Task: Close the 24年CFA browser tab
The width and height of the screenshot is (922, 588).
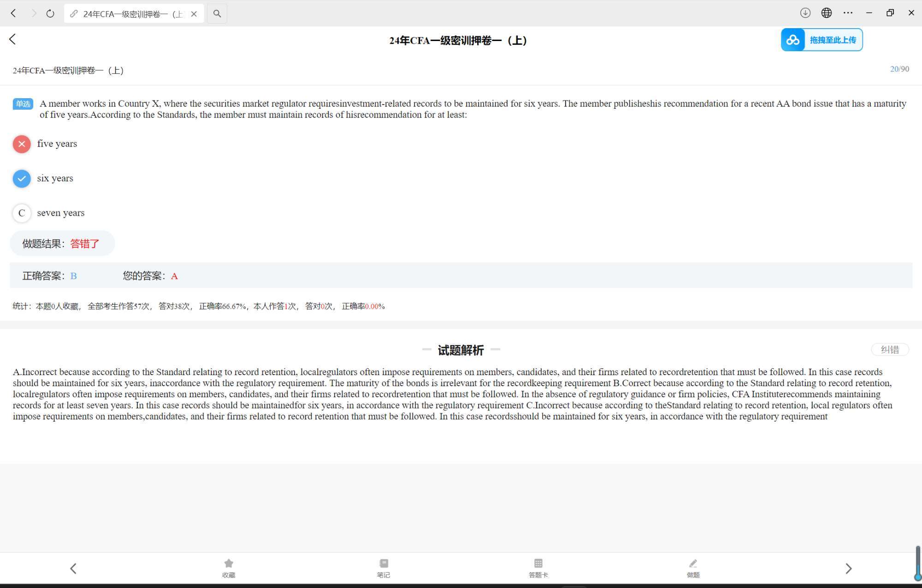Action: pos(194,14)
